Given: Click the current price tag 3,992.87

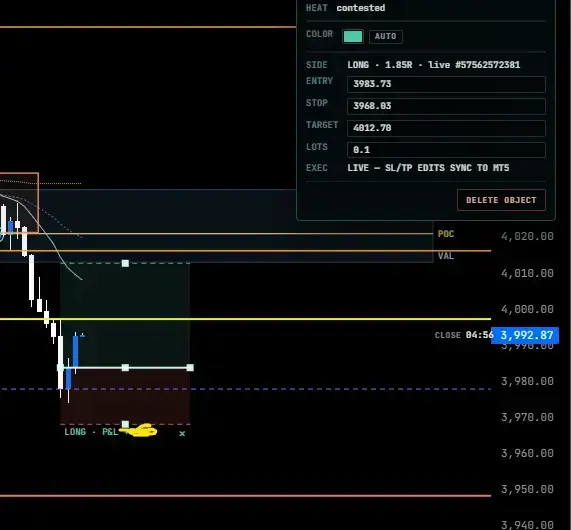Looking at the screenshot, I should click(525, 335).
